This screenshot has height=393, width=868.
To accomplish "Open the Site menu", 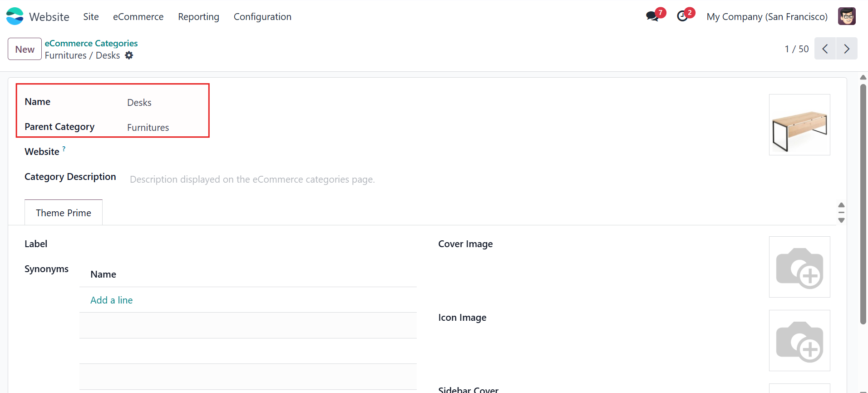I will 91,17.
